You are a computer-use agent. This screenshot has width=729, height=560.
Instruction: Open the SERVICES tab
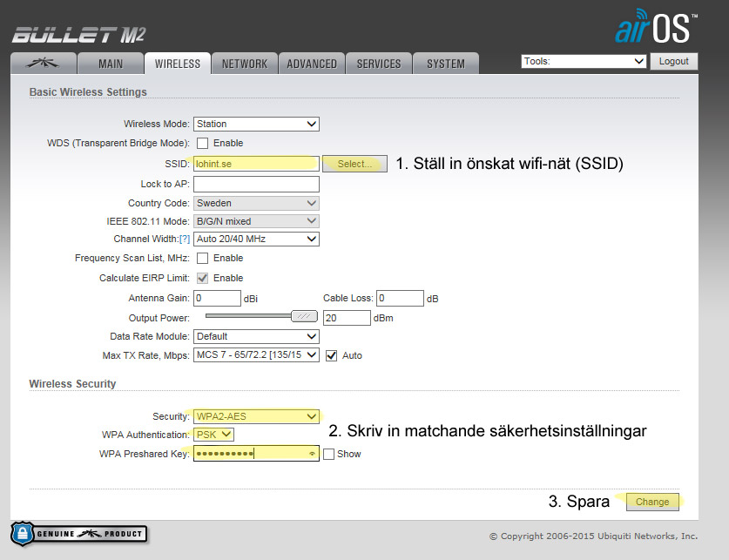point(379,64)
